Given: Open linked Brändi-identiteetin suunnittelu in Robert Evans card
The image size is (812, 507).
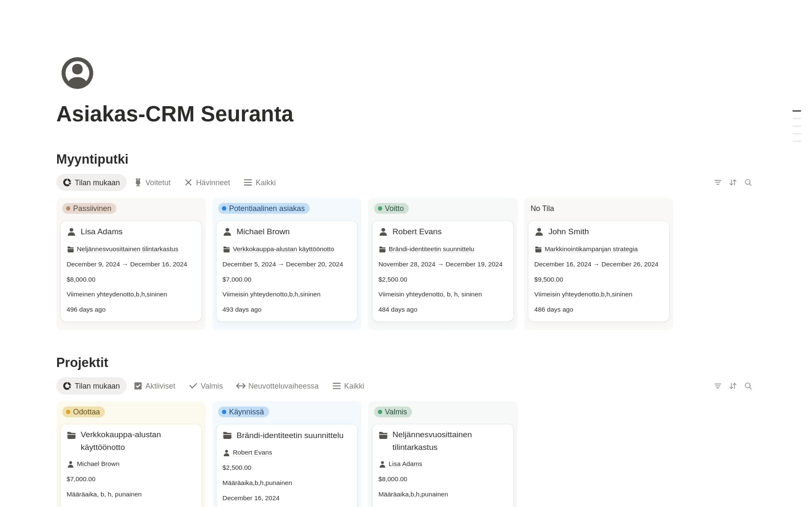Looking at the screenshot, I should pos(431,249).
